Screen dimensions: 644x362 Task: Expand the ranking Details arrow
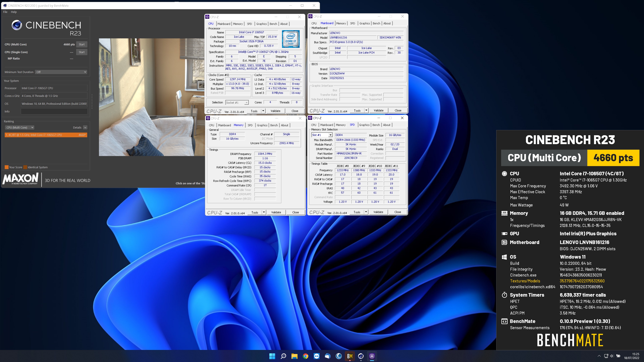(85, 127)
